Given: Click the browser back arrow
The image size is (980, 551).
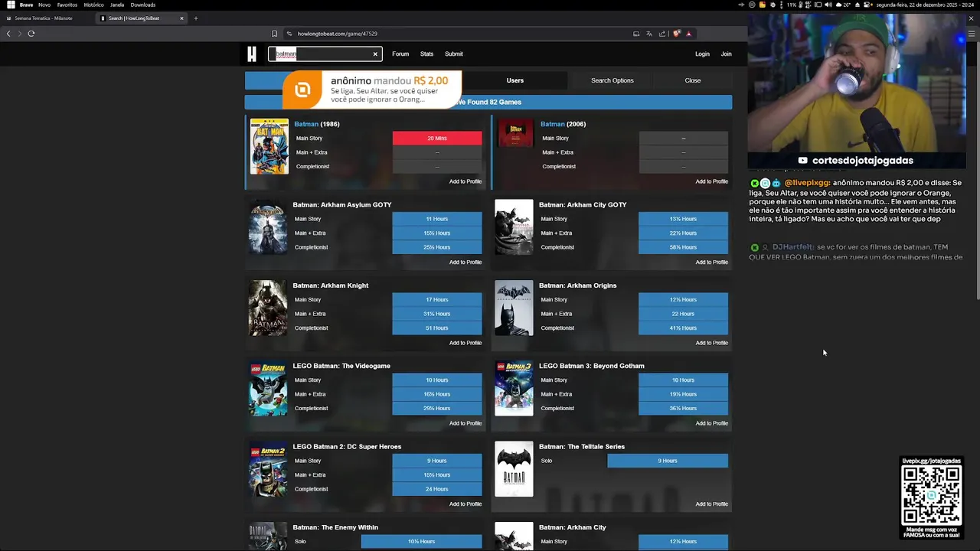Looking at the screenshot, I should click(x=8, y=34).
